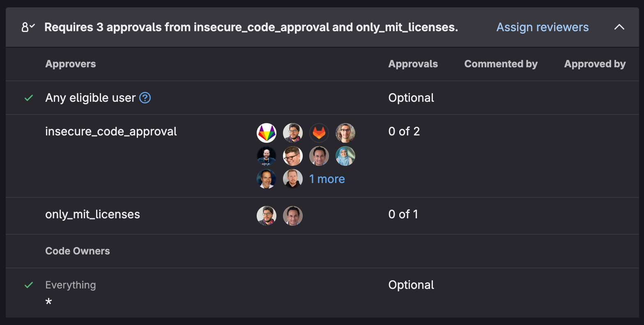Expand the Everything code owners entry
644x325 pixels.
[70, 284]
